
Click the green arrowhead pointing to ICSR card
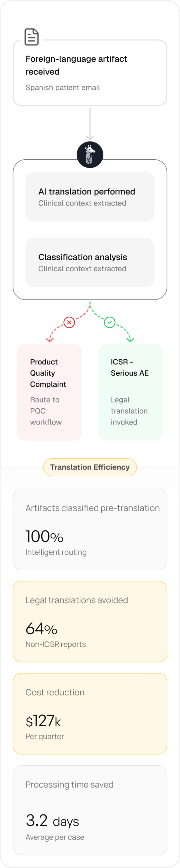(131, 339)
